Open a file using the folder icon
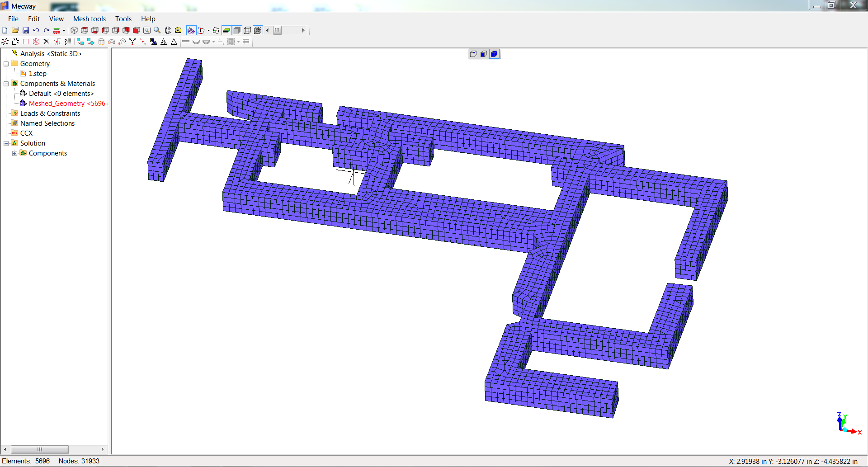This screenshot has height=467, width=868. tap(15, 30)
